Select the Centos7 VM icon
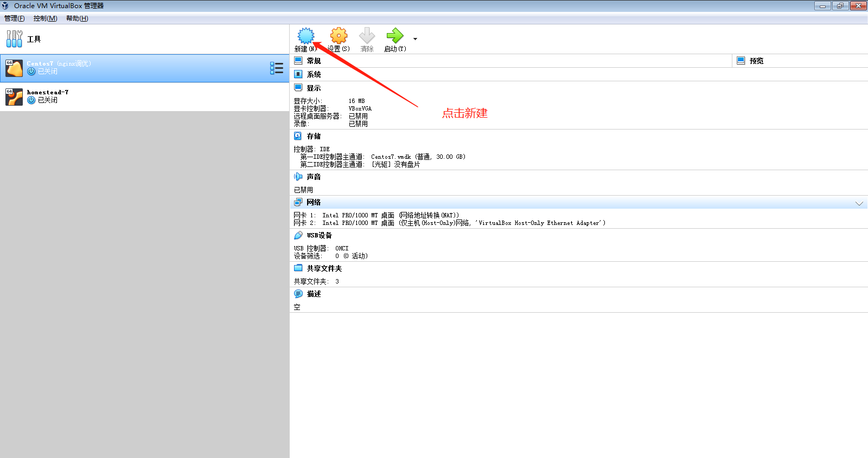The image size is (868, 458). pyautogui.click(x=14, y=68)
